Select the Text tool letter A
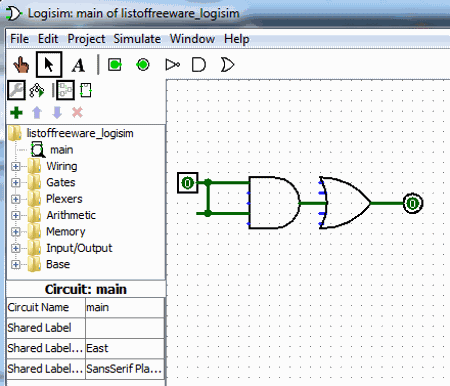 [78, 65]
